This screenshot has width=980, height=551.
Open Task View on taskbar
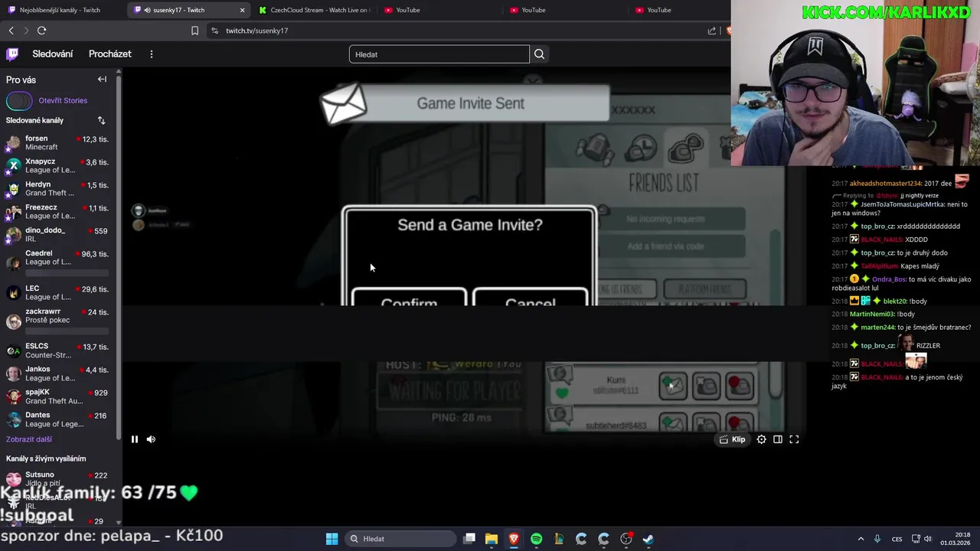469,539
